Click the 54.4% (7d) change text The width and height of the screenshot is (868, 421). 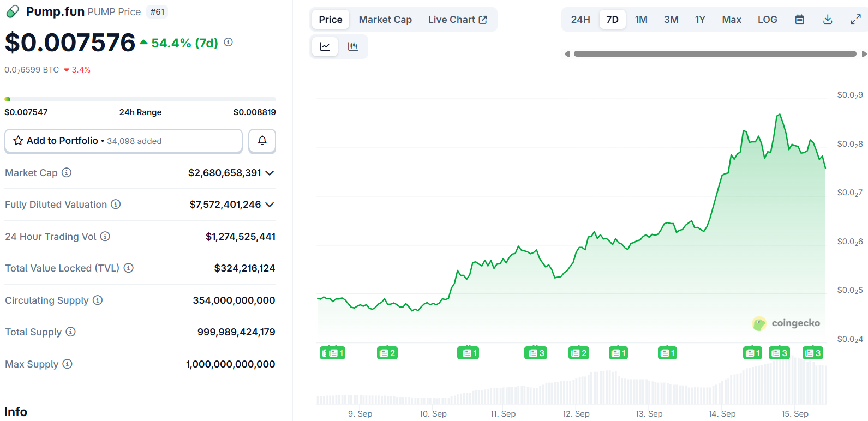184,43
